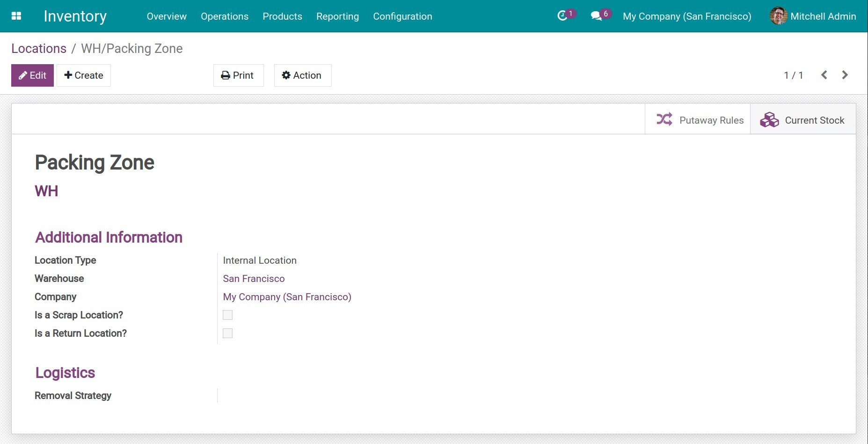868x444 pixels.
Task: Expand the Print dropdown
Action: click(238, 75)
